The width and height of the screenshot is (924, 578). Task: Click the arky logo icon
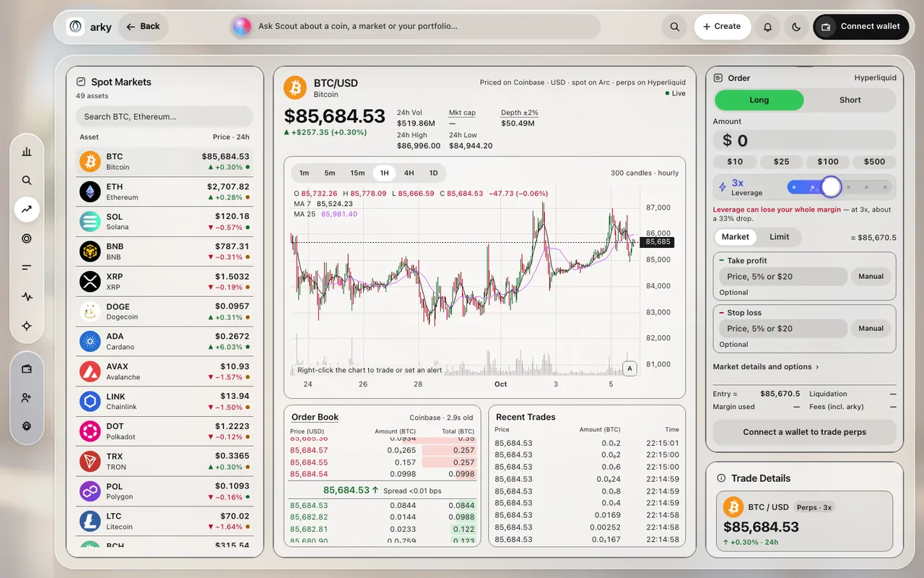[x=76, y=27]
